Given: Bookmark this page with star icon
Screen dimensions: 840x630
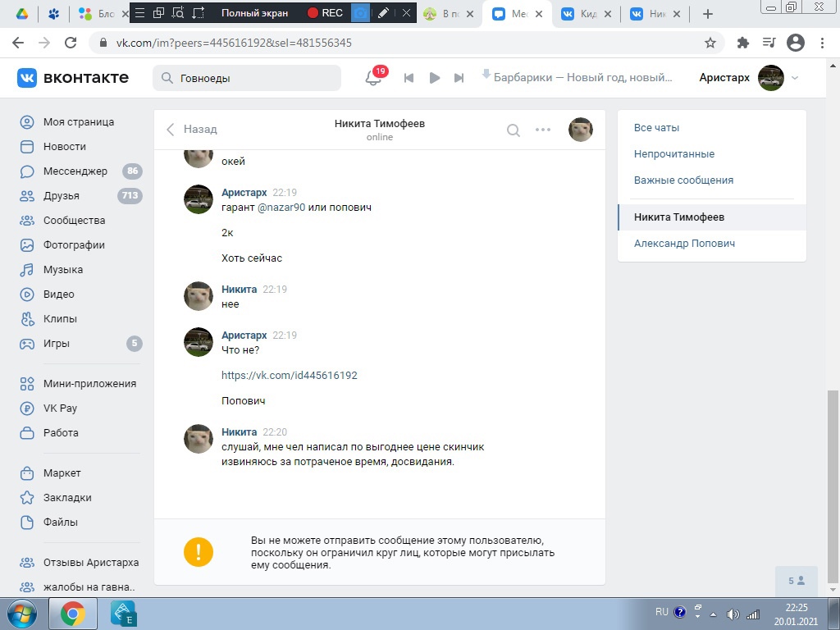Looking at the screenshot, I should 710,43.
